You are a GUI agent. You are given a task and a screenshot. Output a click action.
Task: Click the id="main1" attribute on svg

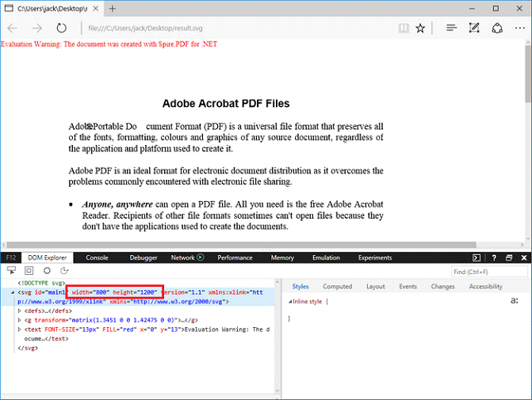50,292
